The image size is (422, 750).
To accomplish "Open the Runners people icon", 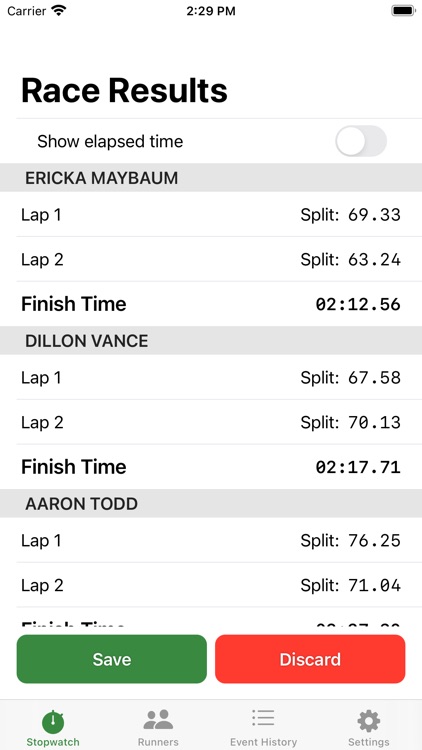I will point(158,720).
